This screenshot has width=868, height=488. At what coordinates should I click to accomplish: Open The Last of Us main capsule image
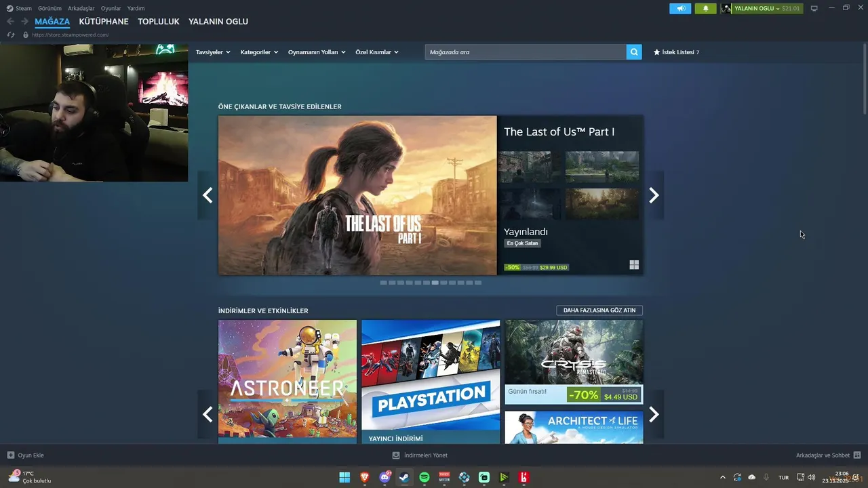[357, 195]
